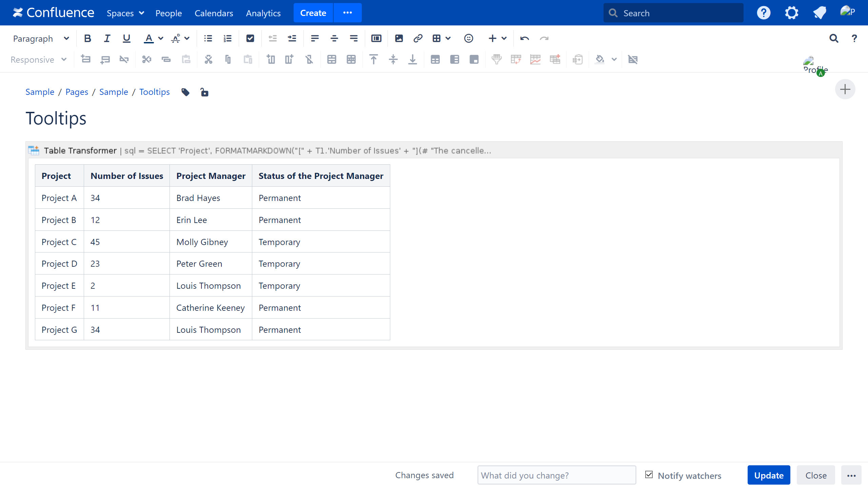Open the emoticon picker
Screen dimensions: 868x488
click(469, 39)
